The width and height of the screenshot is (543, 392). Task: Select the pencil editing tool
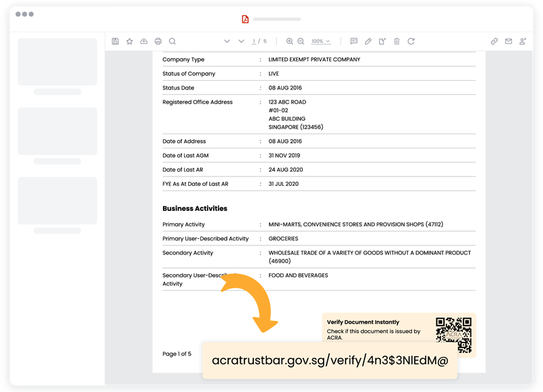click(x=367, y=41)
